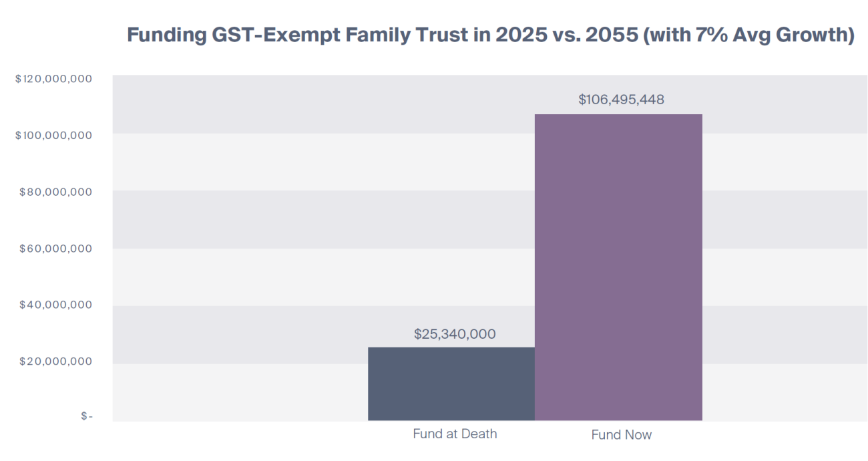The image size is (868, 461).
Task: Click the purple Fund Now bar
Action: [618, 267]
